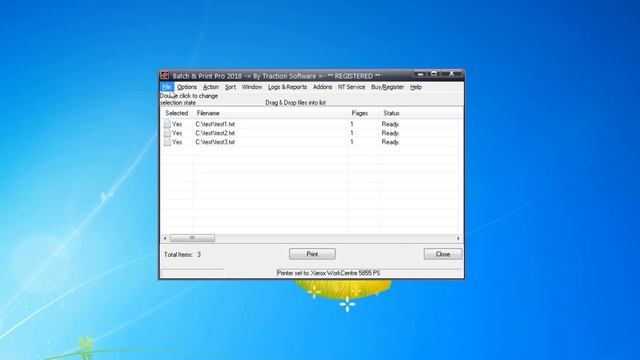Click the Ready status of test3.txt
The image size is (640, 360).
click(391, 142)
